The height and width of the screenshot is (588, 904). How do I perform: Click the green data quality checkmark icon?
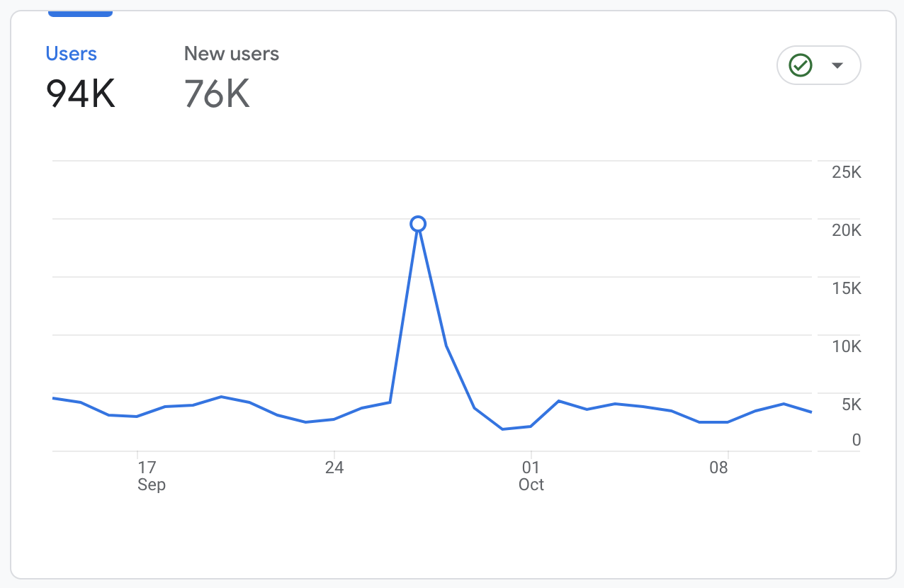coord(801,65)
